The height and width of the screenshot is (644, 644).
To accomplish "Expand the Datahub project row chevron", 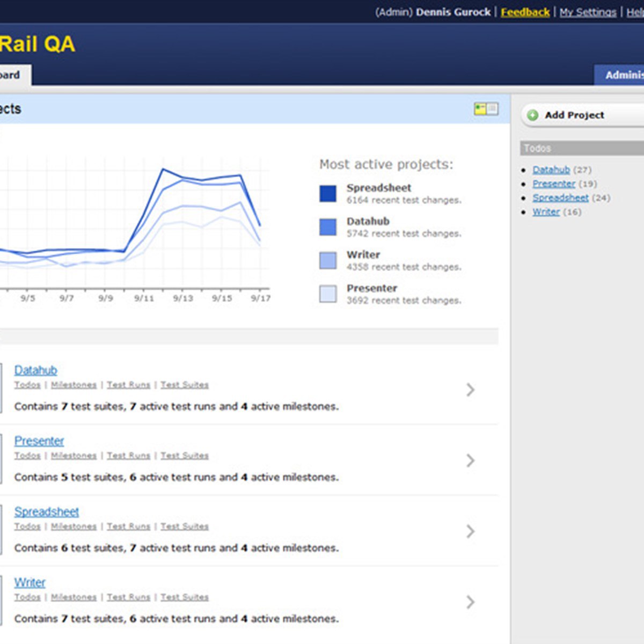I will point(470,390).
